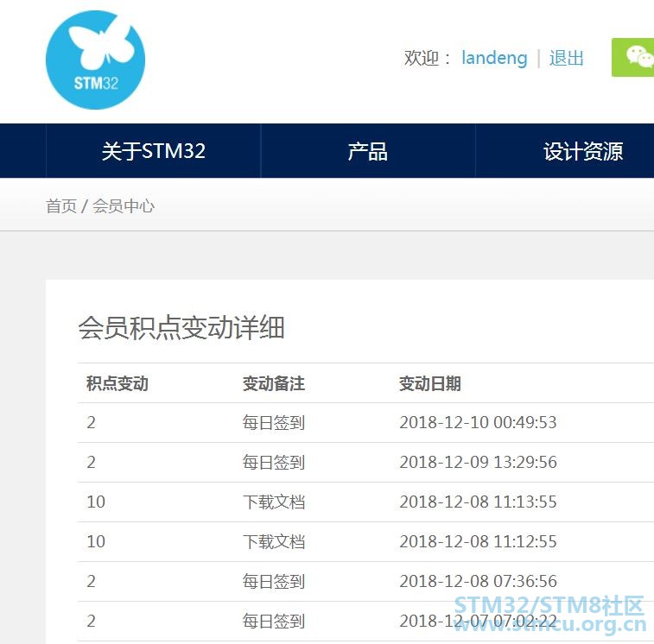Click the 欢迎： greeting text

pyautogui.click(x=427, y=58)
